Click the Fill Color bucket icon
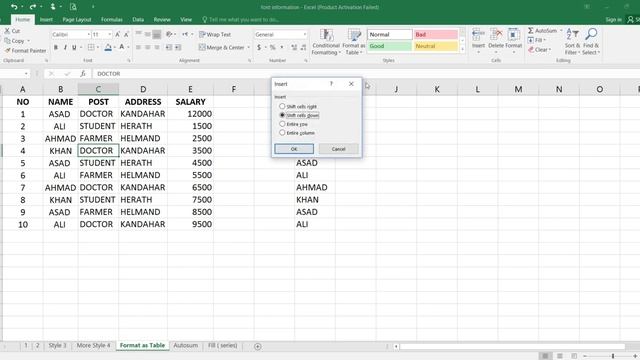640x360 pixels. click(108, 47)
